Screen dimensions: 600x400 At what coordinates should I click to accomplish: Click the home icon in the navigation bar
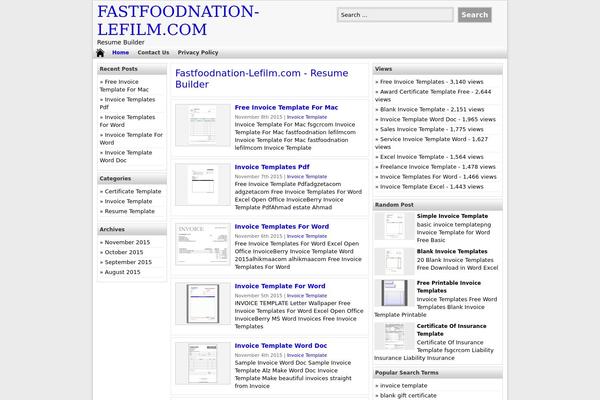(x=100, y=53)
